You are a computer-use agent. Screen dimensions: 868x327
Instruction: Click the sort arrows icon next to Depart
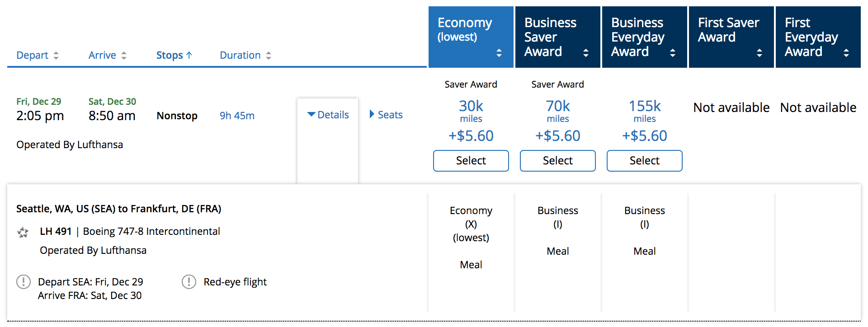point(56,56)
